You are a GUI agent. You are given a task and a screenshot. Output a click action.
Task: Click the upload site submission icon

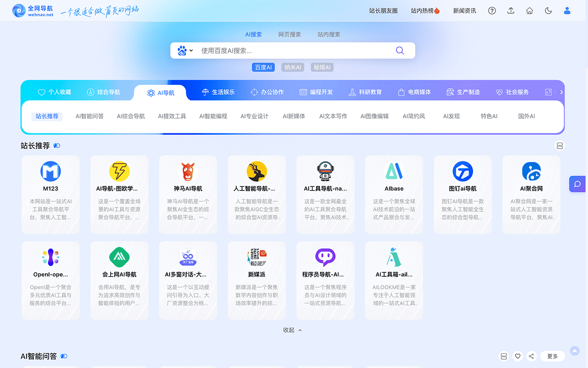coord(511,10)
